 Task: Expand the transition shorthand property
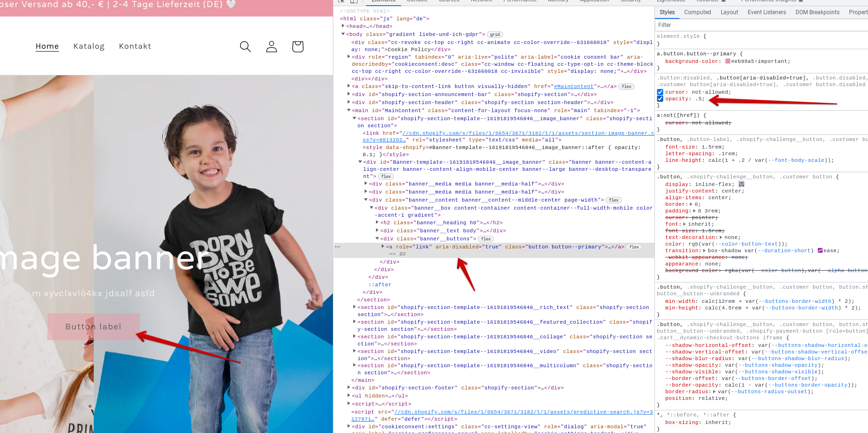pyautogui.click(x=705, y=250)
